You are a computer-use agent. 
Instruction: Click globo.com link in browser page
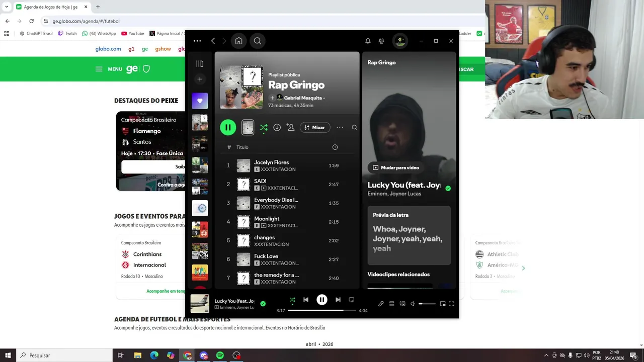pyautogui.click(x=108, y=49)
